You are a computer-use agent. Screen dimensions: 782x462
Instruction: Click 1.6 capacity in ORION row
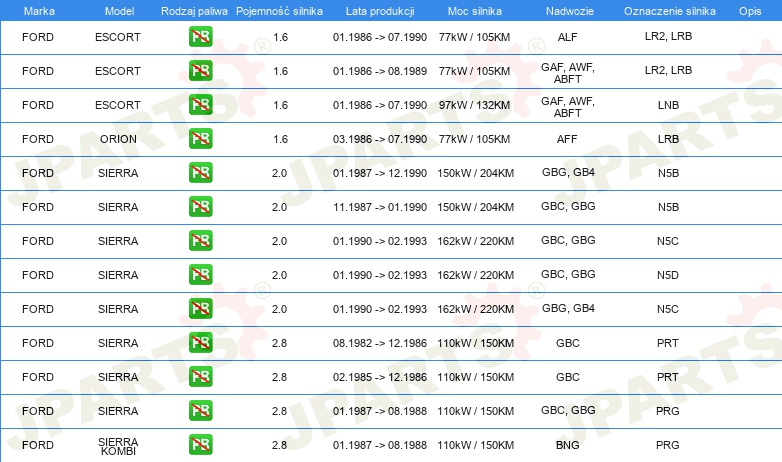click(x=280, y=139)
